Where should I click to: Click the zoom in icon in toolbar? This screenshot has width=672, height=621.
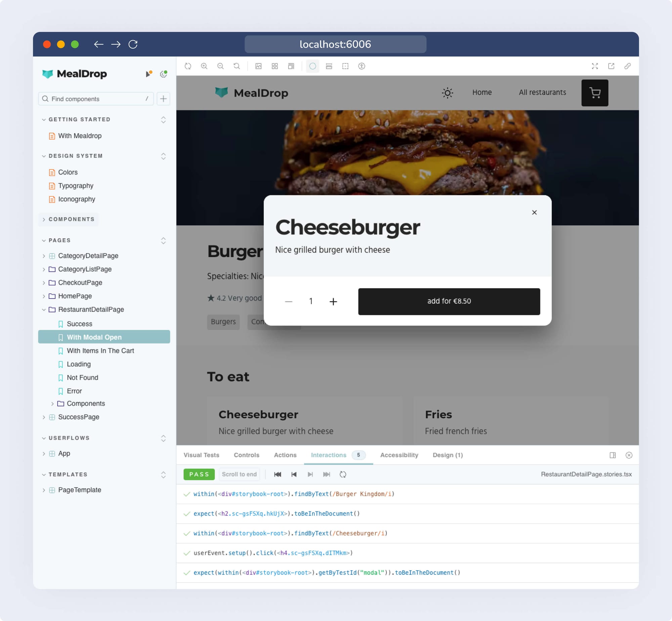(x=204, y=66)
